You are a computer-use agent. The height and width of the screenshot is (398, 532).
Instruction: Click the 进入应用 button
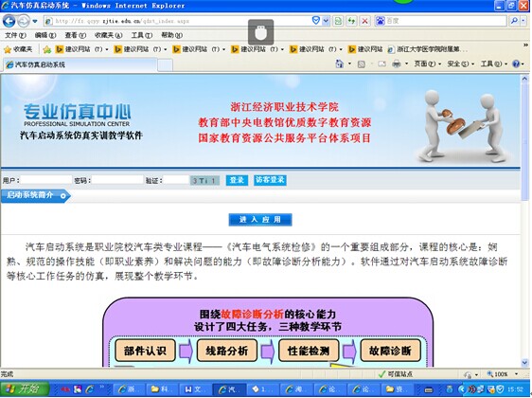point(260,220)
